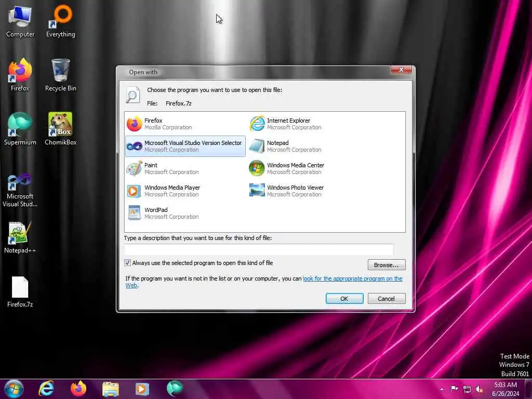The image size is (532, 399).
Task: Click the Action Center flag tray icon
Action: coord(454,389)
